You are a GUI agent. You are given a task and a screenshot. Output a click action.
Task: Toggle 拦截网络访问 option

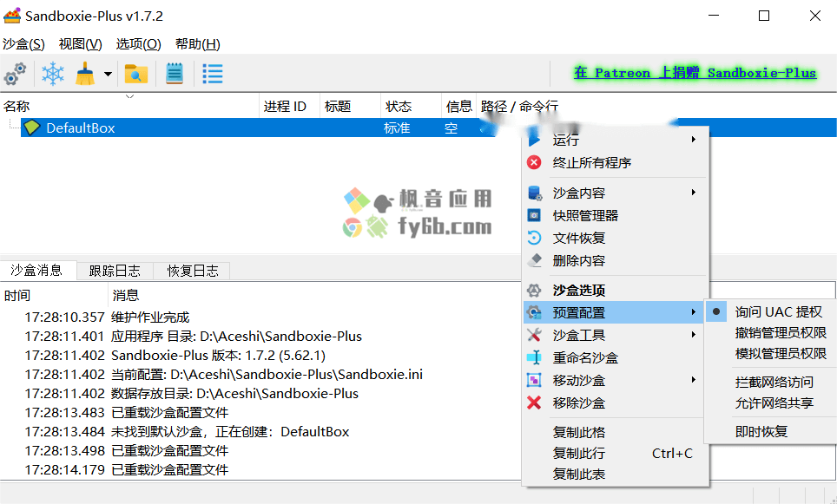point(772,382)
